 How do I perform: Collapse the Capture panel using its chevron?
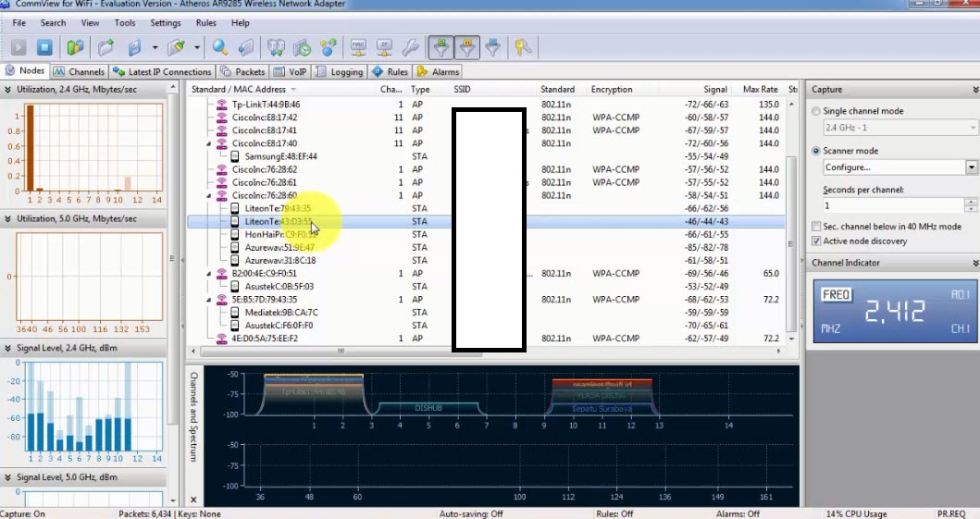pyautogui.click(x=974, y=90)
